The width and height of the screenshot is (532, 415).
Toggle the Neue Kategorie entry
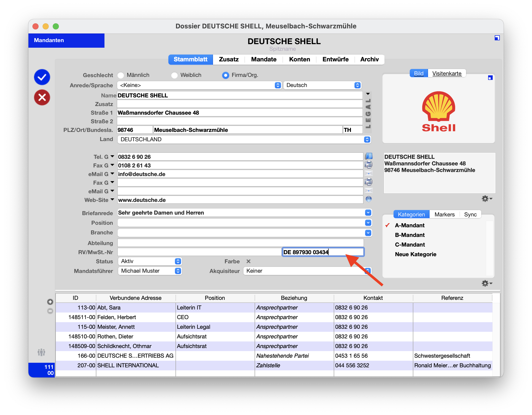click(416, 254)
